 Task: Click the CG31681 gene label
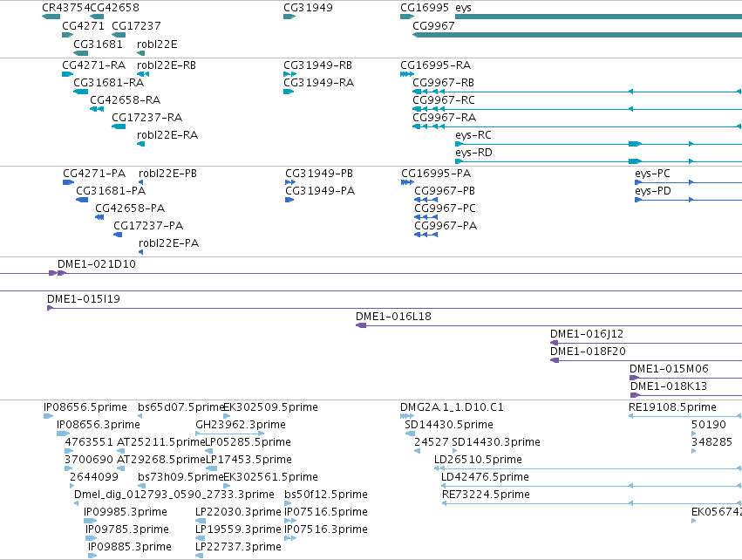pos(98,44)
